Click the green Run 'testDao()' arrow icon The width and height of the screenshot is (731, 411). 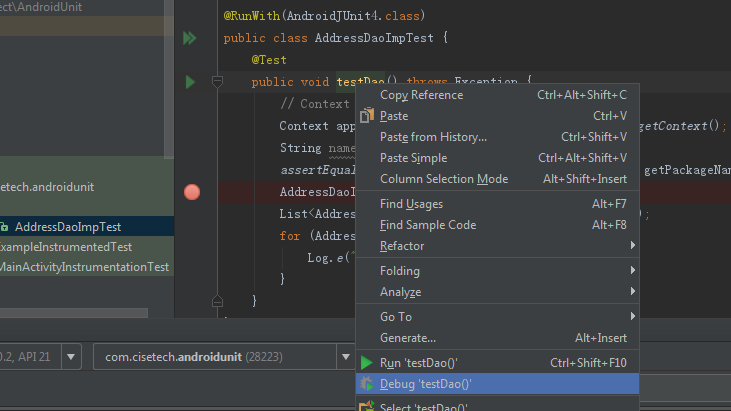click(367, 362)
